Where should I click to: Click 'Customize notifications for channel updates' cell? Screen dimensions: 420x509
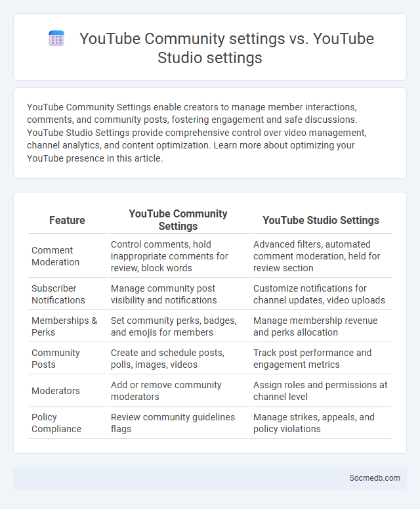321,294
